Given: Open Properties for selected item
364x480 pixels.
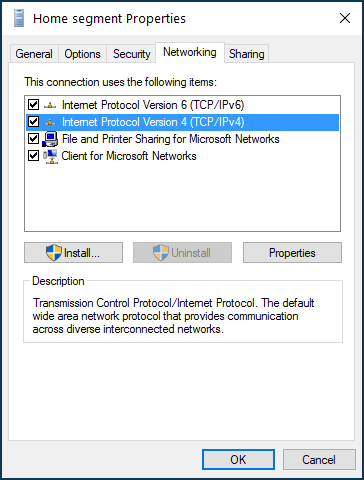Looking at the screenshot, I should tap(292, 253).
